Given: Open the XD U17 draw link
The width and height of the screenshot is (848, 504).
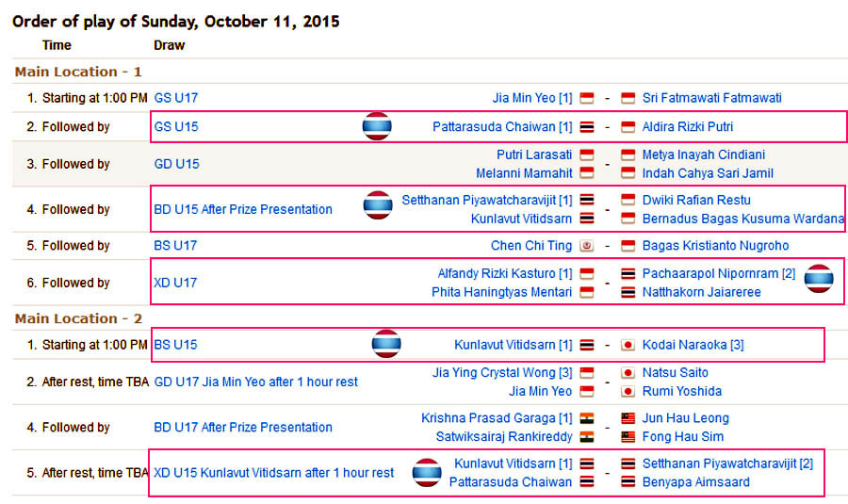Looking at the screenshot, I should [x=175, y=283].
